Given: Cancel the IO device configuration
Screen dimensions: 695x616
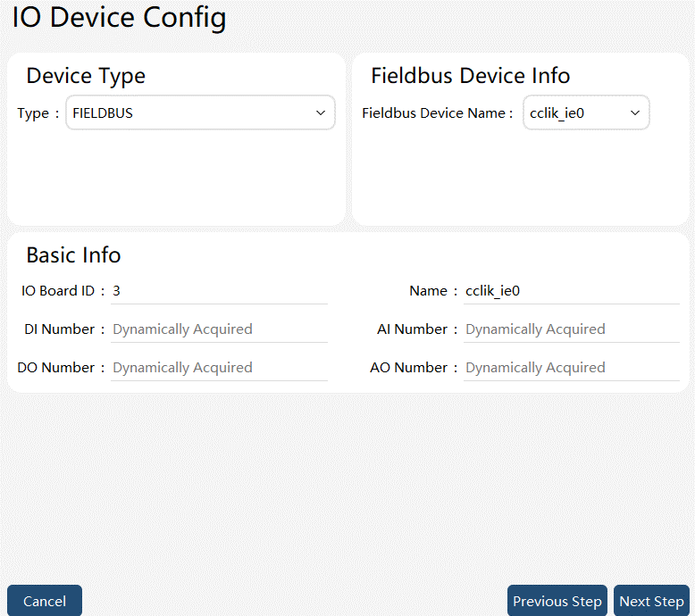Looking at the screenshot, I should pyautogui.click(x=45, y=601).
